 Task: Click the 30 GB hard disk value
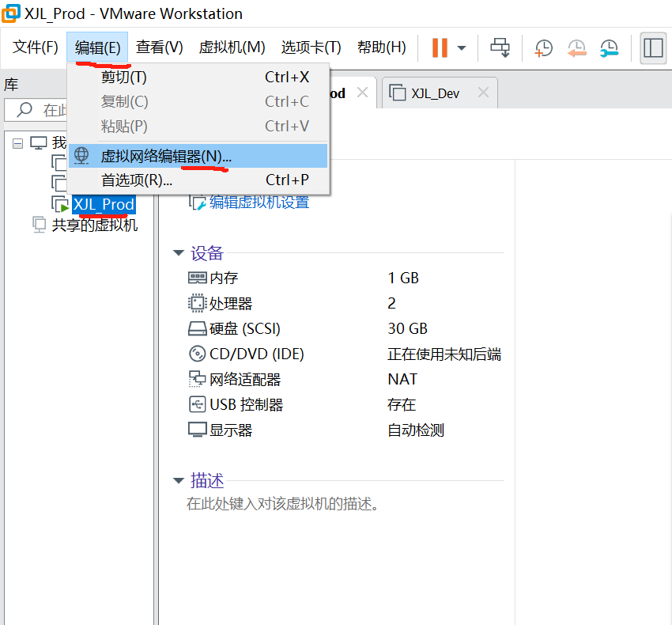point(408,328)
